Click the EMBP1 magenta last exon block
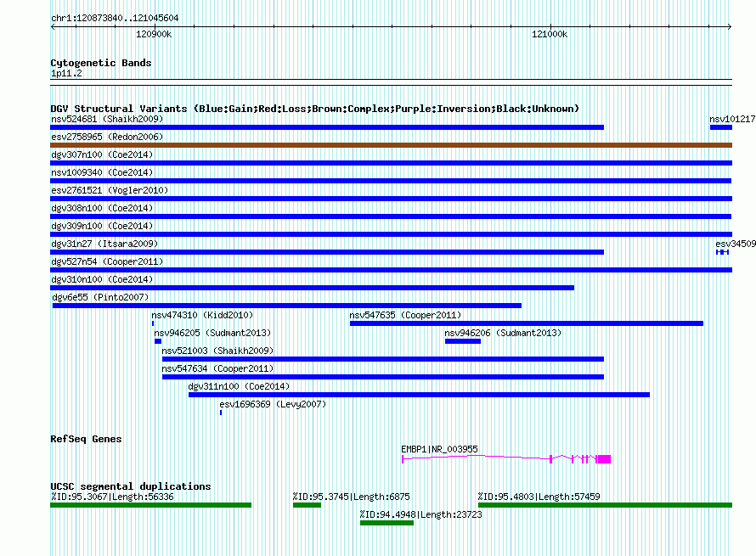Screen dimensions: 756x556 (x=604, y=459)
